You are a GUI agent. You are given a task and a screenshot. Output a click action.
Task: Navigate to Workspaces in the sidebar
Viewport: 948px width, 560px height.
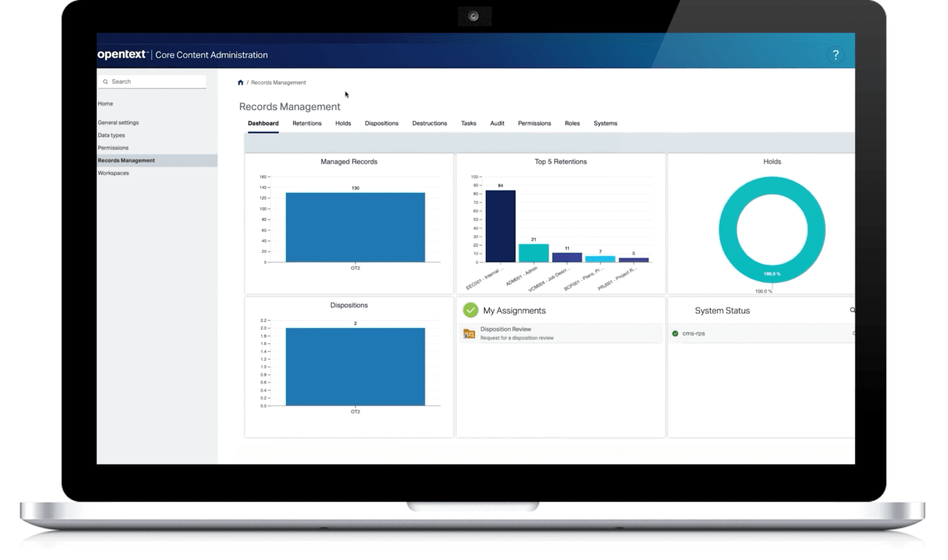click(x=113, y=173)
